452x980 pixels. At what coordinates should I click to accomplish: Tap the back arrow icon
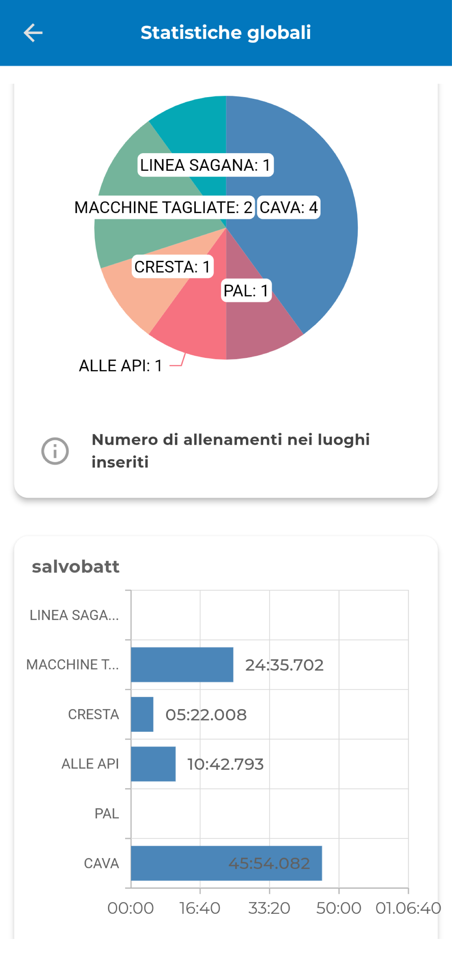click(x=33, y=33)
